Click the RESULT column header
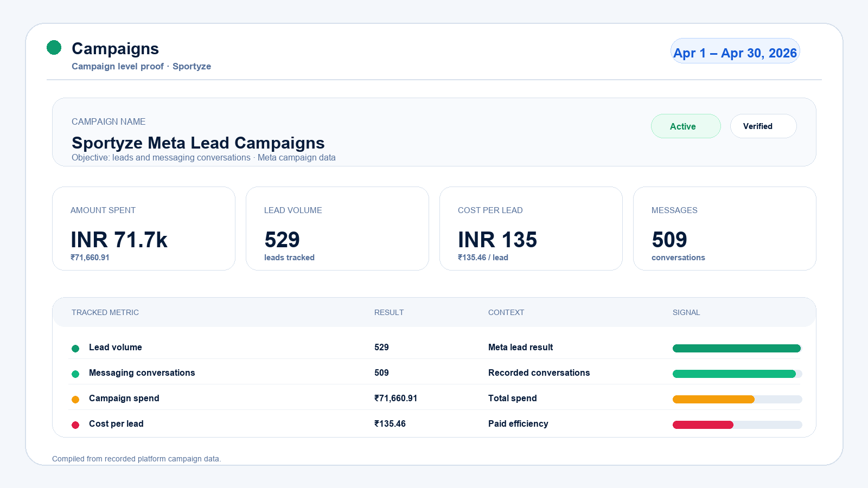Viewport: 868px width, 488px height. click(389, 312)
